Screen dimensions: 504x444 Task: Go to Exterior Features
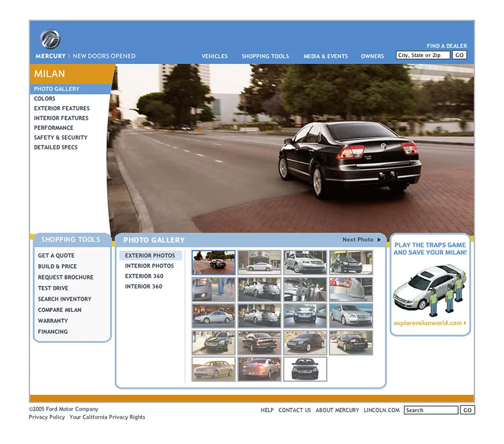[x=62, y=108]
